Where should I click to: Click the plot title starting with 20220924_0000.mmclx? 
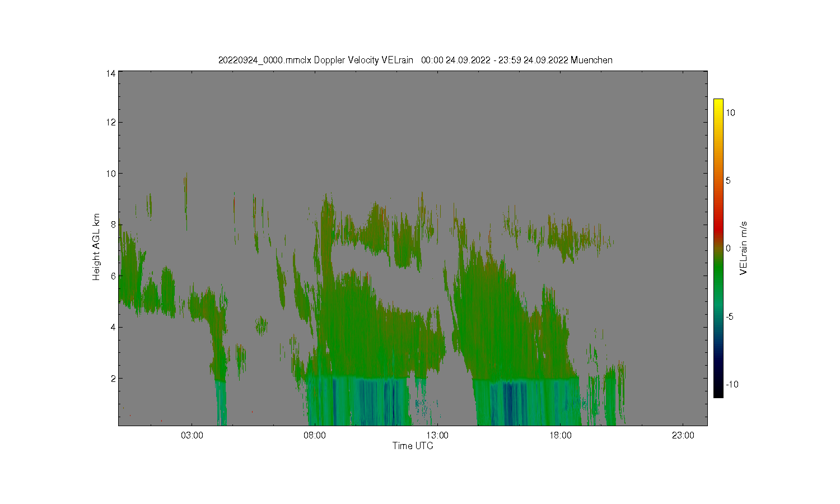click(x=415, y=60)
